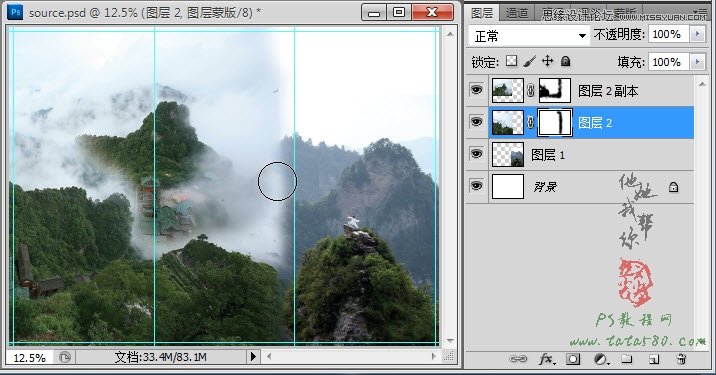The width and height of the screenshot is (716, 375).
Task: Click the horizontal scrollbar left arrow
Action: [x=269, y=356]
